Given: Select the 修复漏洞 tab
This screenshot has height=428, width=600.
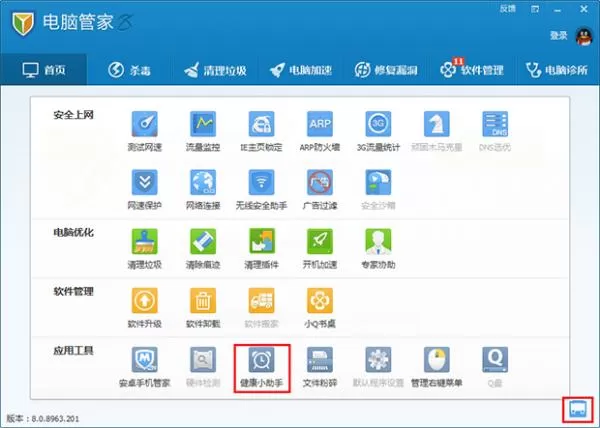Looking at the screenshot, I should click(x=386, y=70).
